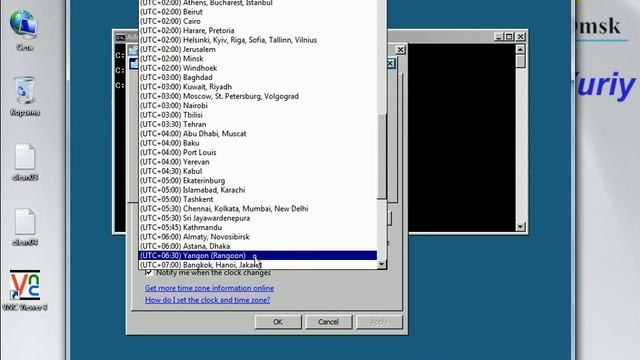The height and width of the screenshot is (360, 640).
Task: Open the clean03 file icon
Action: click(25, 162)
